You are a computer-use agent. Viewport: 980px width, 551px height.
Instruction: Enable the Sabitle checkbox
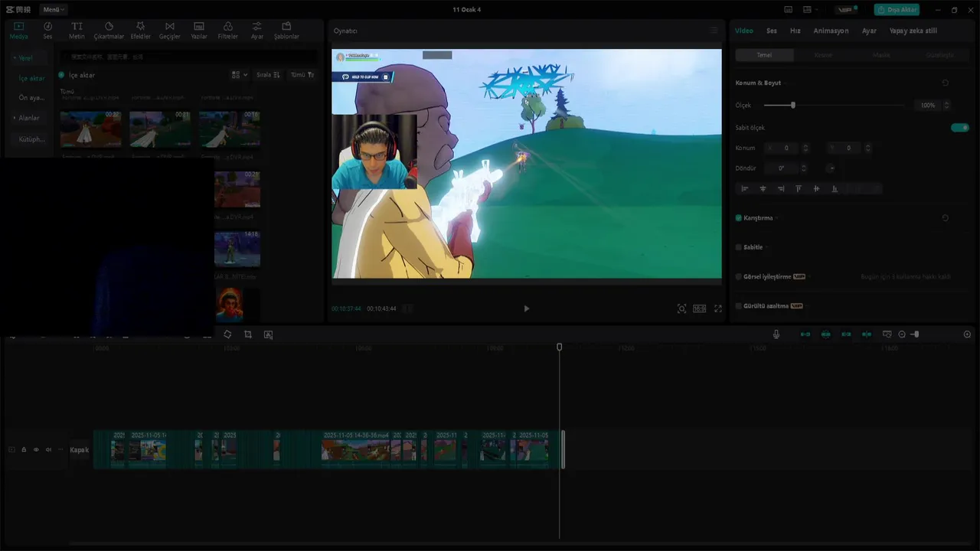pos(739,247)
